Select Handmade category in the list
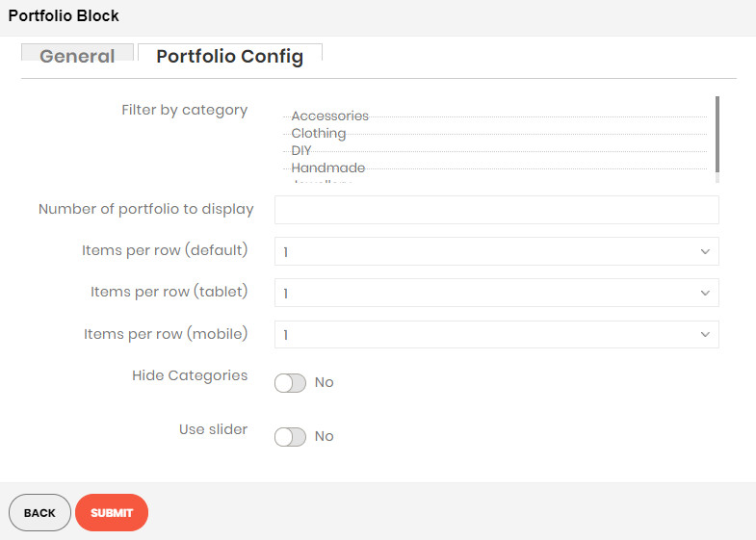 coord(327,168)
